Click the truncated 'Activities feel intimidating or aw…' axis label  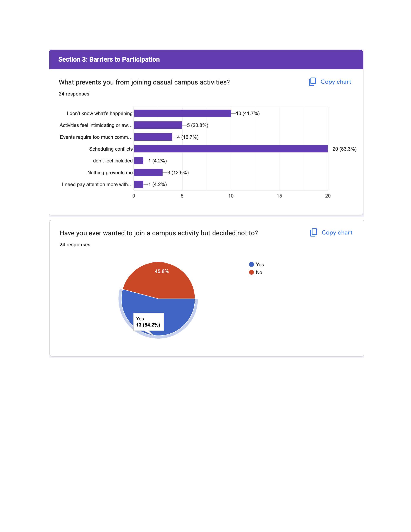96,125
